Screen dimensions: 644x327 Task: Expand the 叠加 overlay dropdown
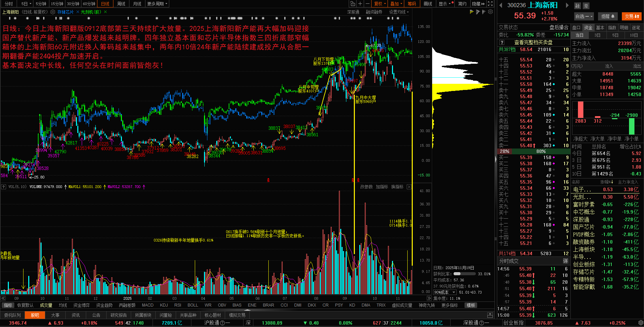(396, 4)
